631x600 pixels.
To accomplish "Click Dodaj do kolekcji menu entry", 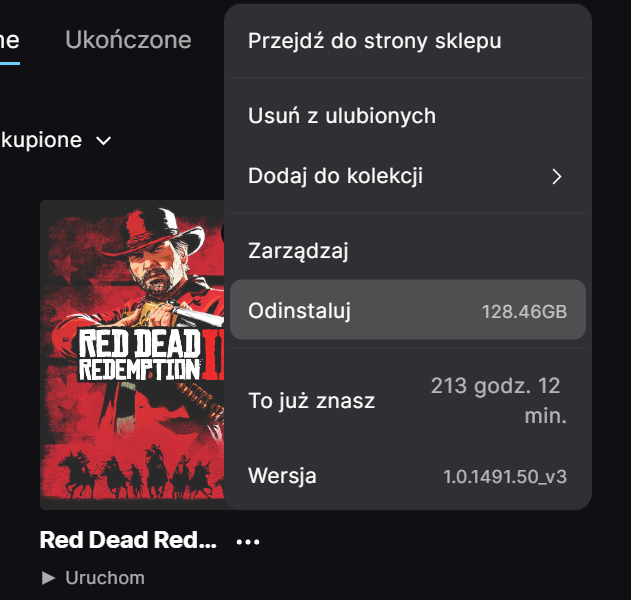I will 336,176.
